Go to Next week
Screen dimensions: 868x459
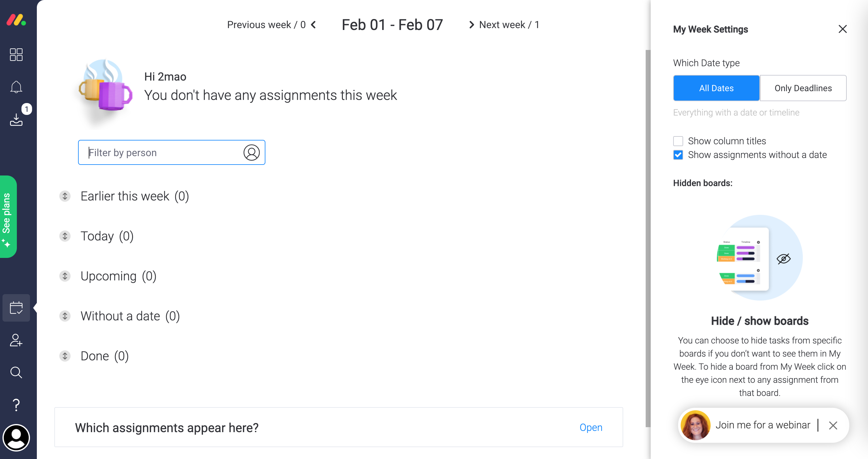pyautogui.click(x=504, y=25)
